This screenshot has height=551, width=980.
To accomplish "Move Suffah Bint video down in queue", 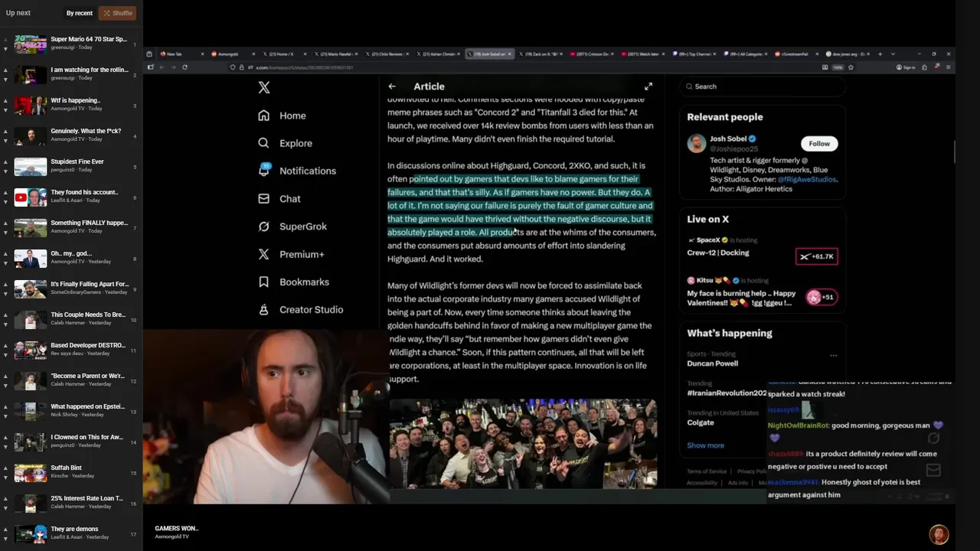I will 5,478.
